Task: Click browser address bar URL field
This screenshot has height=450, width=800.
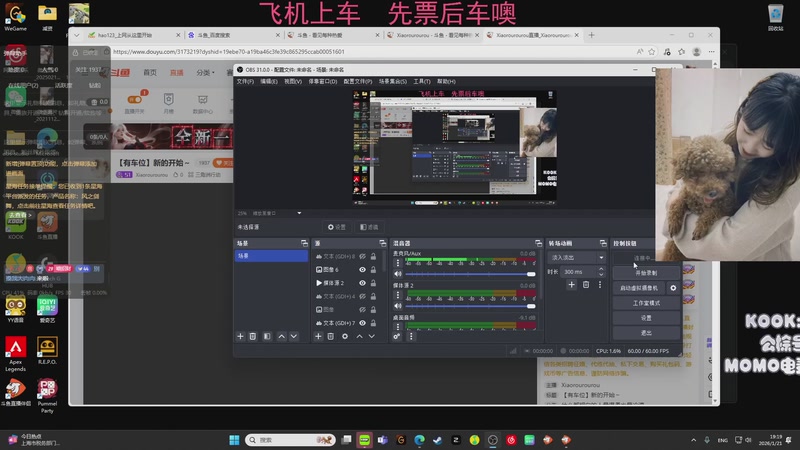Action: coord(372,52)
